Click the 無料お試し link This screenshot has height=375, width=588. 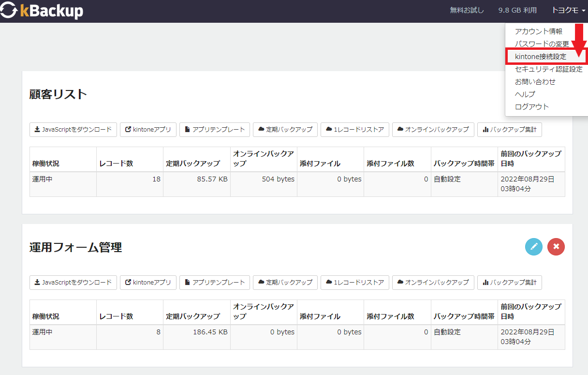tap(467, 10)
